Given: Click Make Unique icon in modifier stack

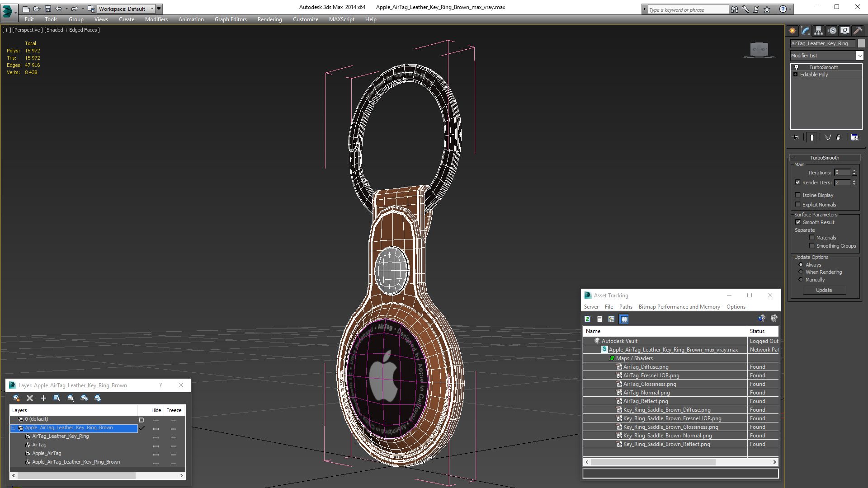Looking at the screenshot, I should [x=828, y=137].
